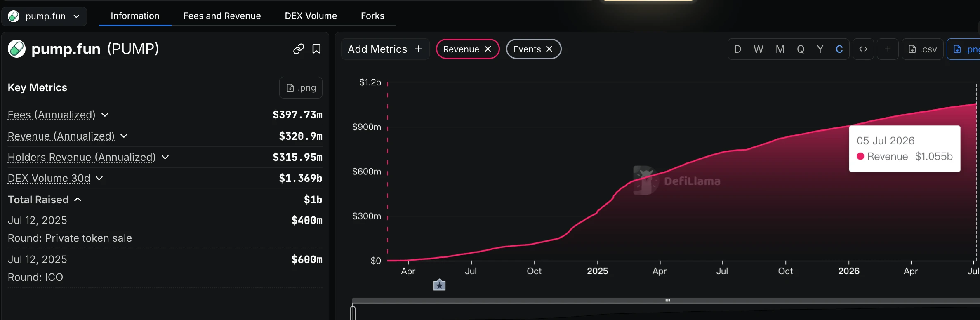Viewport: 980px width, 320px height.
Task: Switch to Fees and Revenue tab
Action: (x=222, y=16)
